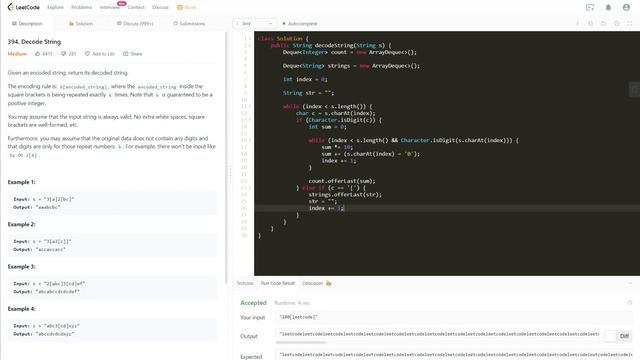Switch to the Discuss (999+) tab

tap(135, 24)
